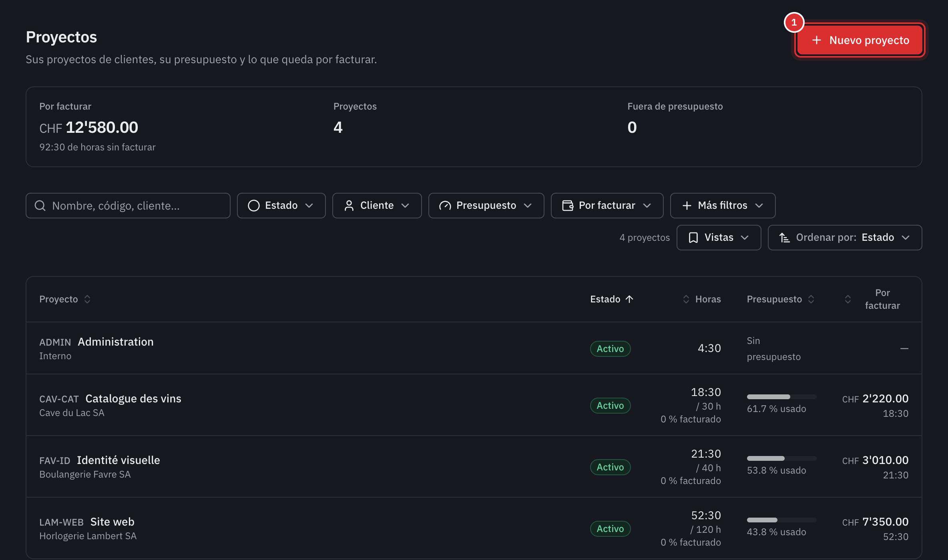Viewport: 948px width, 560px height.
Task: Expand the Más filtros menu
Action: [723, 206]
